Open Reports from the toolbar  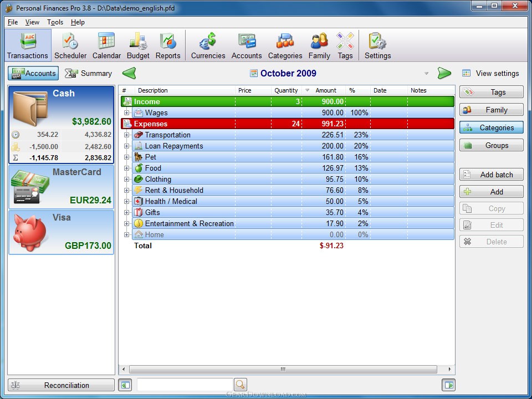168,45
